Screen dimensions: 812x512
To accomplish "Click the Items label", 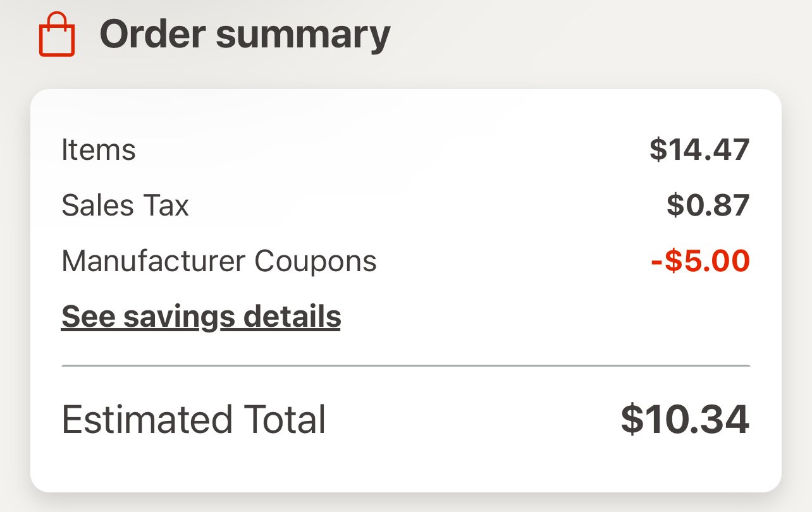I will (99, 150).
